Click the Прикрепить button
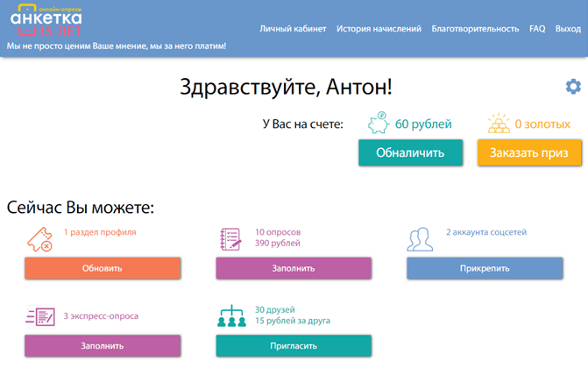The height and width of the screenshot is (368, 588). 485,268
